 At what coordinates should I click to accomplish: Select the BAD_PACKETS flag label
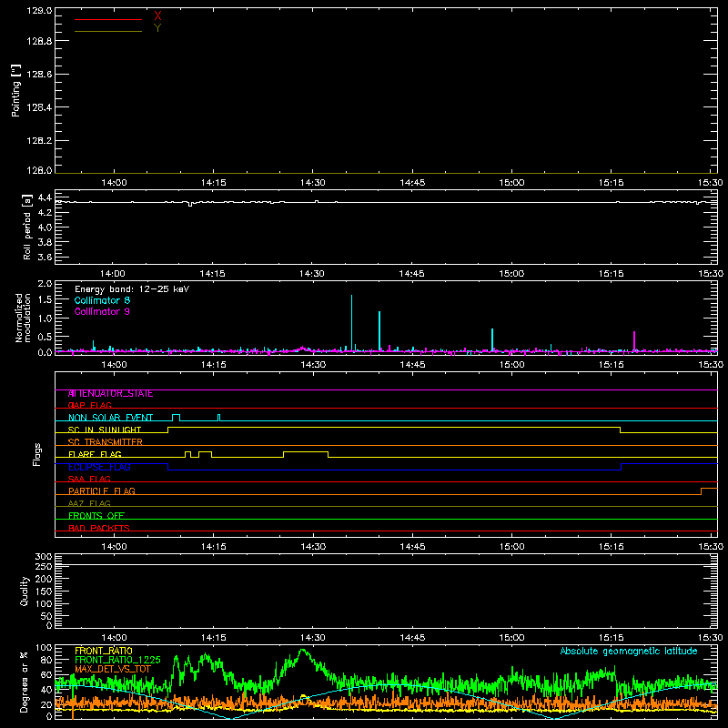(x=99, y=528)
